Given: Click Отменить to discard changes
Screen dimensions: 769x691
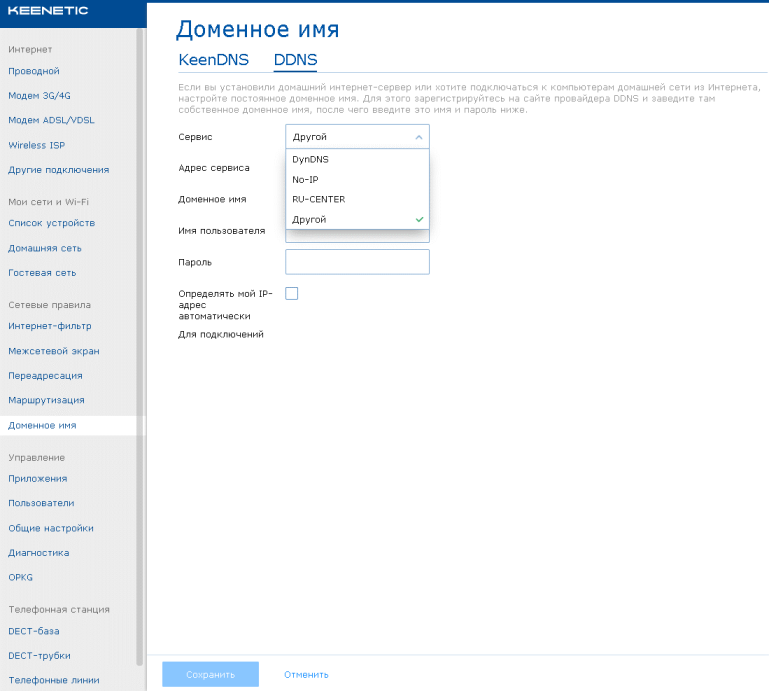Looking at the screenshot, I should pyautogui.click(x=306, y=675).
